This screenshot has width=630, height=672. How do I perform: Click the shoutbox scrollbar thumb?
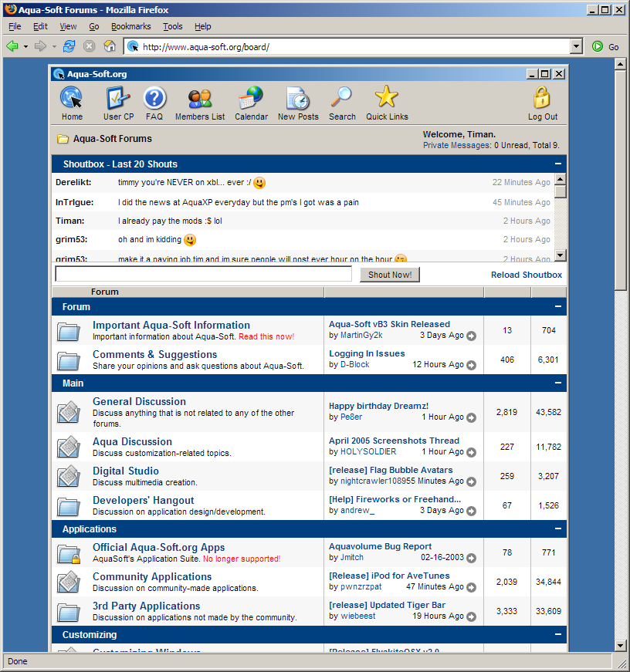pyautogui.click(x=560, y=191)
